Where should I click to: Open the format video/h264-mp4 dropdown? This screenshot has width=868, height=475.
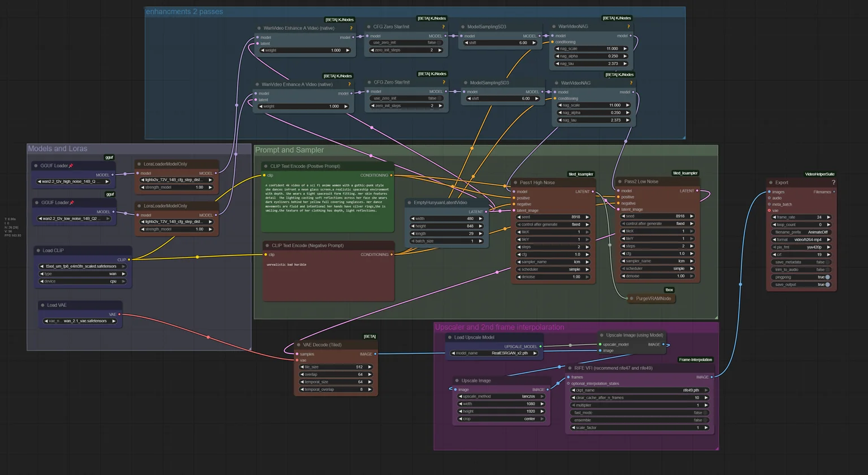(801, 240)
